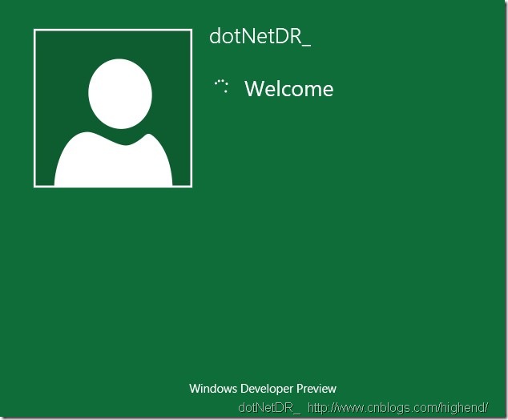Screen dimensions: 508x420
Task: Click the loading spinner beside Welcome
Action: 222,87
